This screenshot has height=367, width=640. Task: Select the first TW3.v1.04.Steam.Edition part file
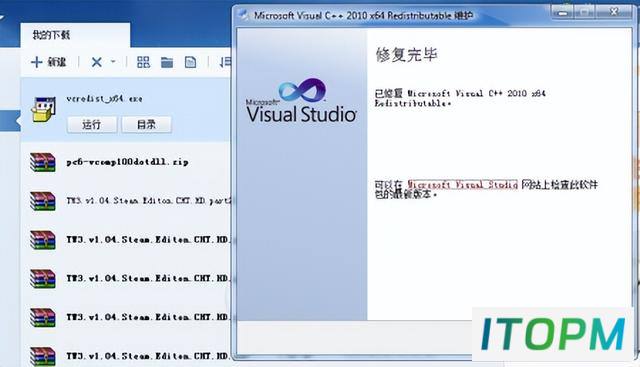tap(149, 201)
